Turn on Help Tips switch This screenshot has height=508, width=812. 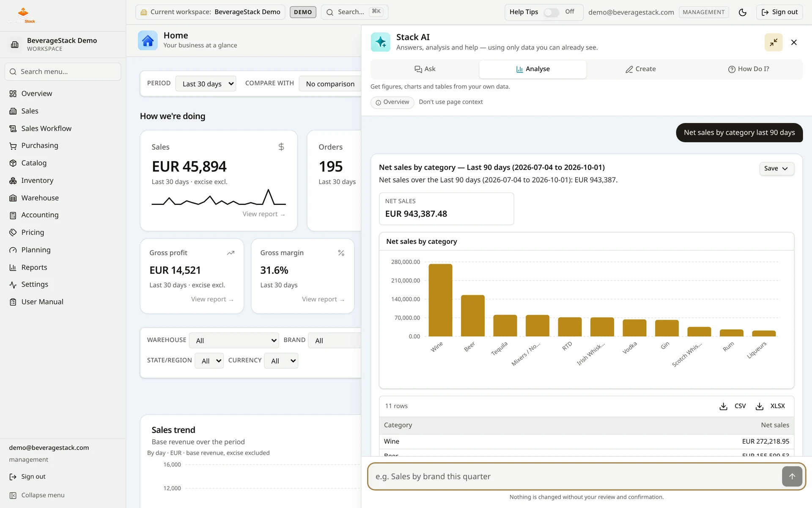[x=551, y=12]
